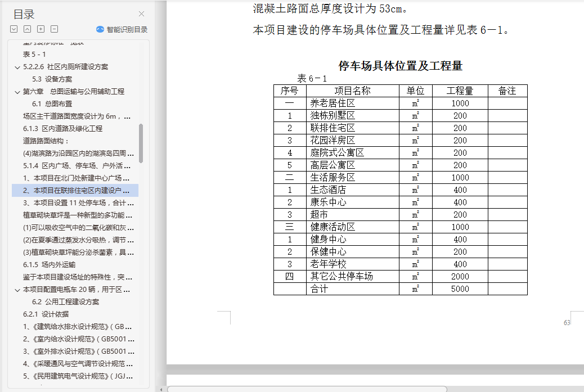Select 场区主干道路面宽度设计为 6m entry

click(x=77, y=116)
